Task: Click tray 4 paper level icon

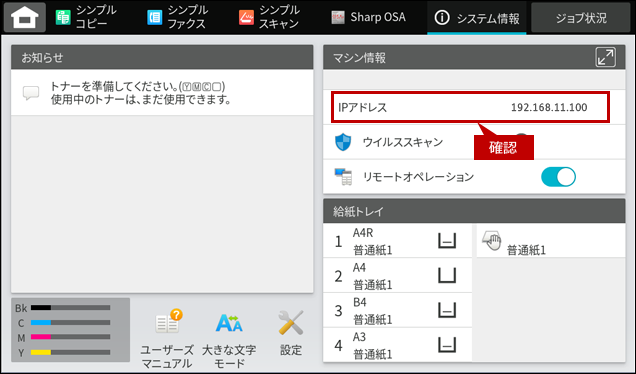Action: pos(447,345)
